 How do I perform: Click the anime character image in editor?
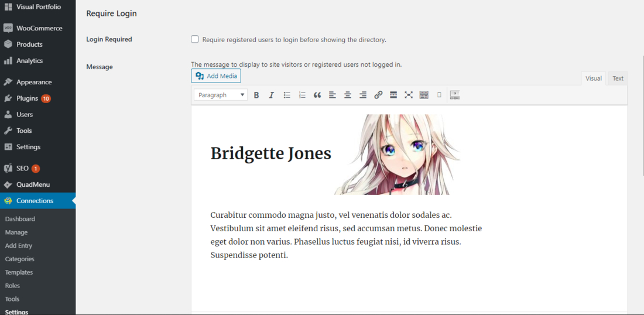397,155
